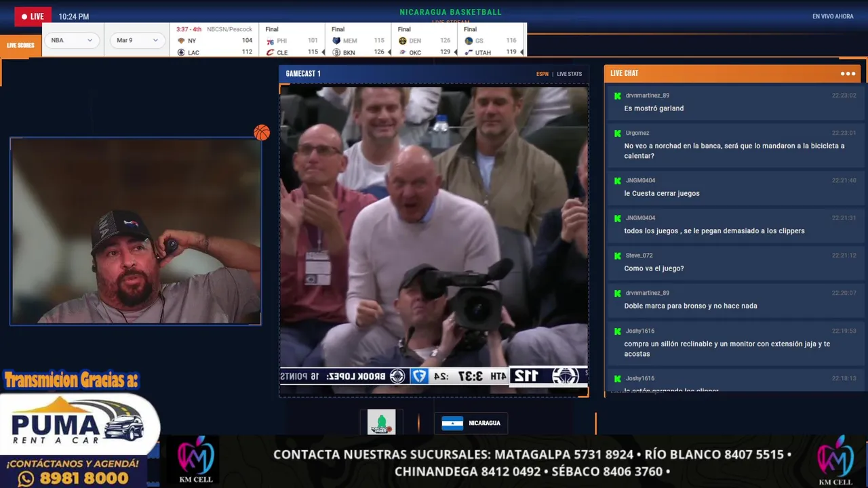Click the KM Cell logo at bottom left
The height and width of the screenshot is (488, 868).
pyautogui.click(x=195, y=460)
